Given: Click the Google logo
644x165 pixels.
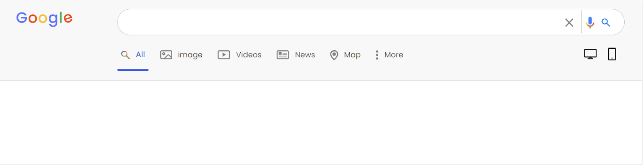Looking at the screenshot, I should (x=44, y=19).
